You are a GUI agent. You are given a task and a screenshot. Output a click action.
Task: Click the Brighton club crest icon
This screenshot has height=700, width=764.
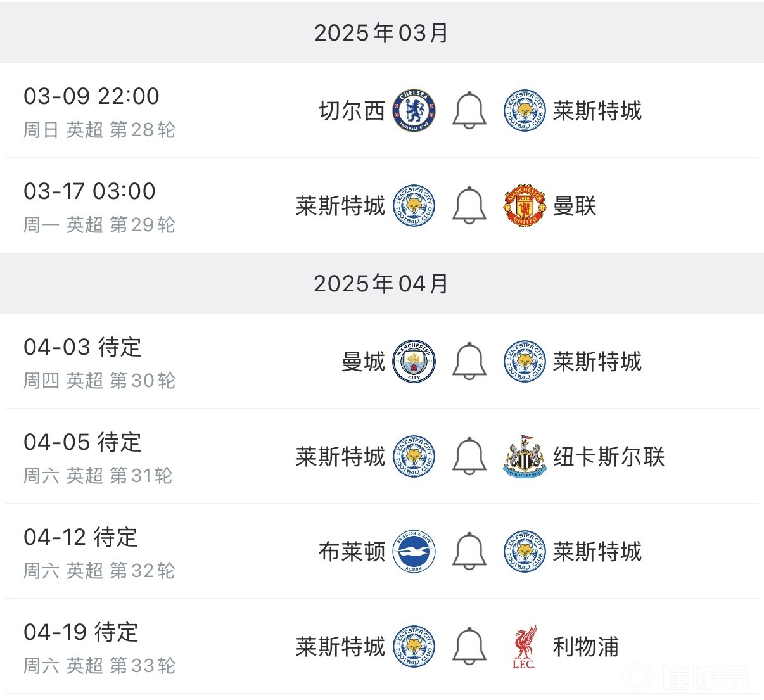[415, 552]
